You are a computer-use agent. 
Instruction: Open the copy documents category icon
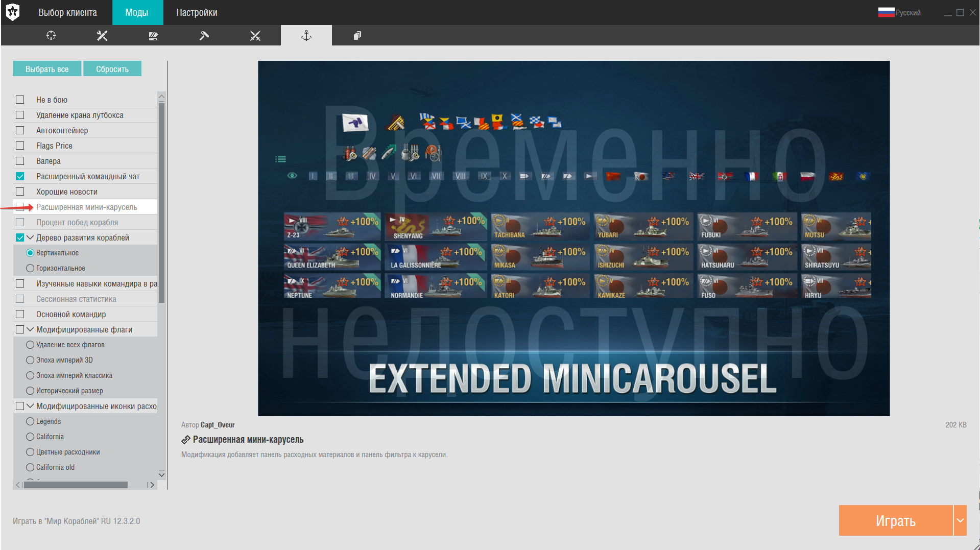coord(357,35)
